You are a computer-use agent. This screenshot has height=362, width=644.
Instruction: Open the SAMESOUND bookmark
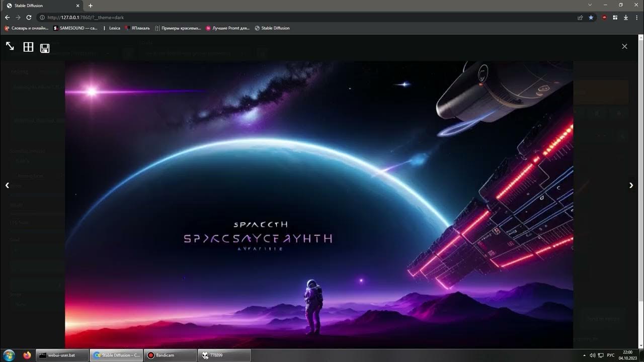coord(75,28)
